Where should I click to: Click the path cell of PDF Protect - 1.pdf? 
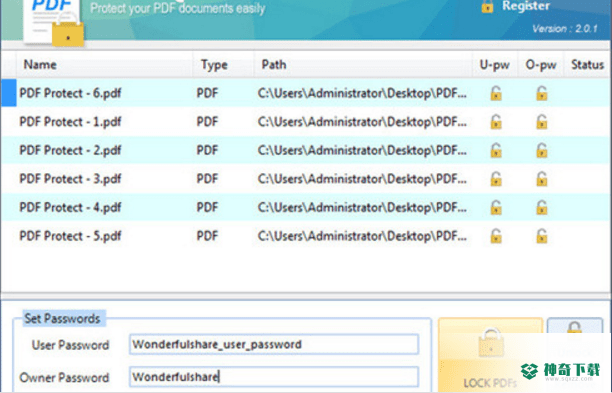pyautogui.click(x=362, y=122)
